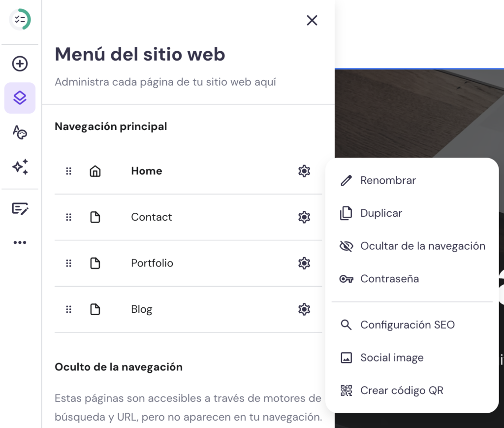Set a Contraseña for the page
The image size is (504, 428).
tap(390, 278)
